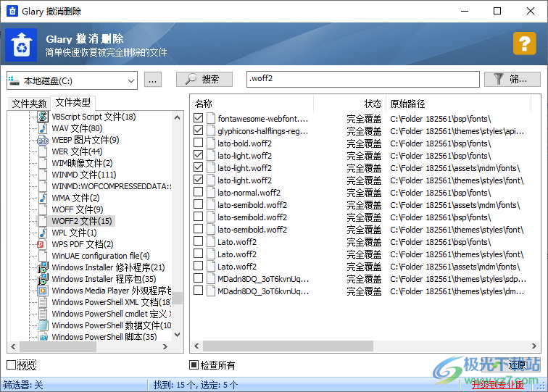548x392 pixels.
Task: Click the WPL playlist note icon
Action: pyautogui.click(x=43, y=233)
